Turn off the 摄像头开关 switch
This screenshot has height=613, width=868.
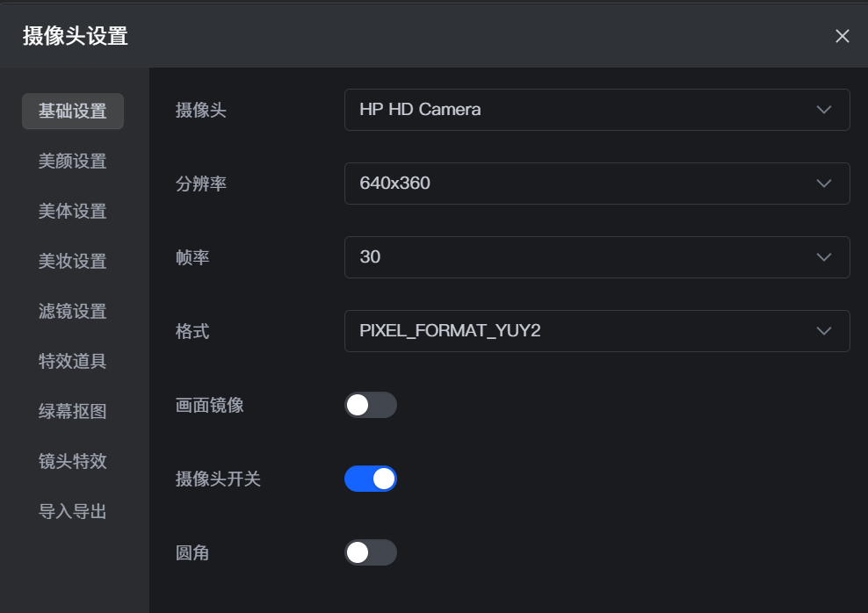click(371, 479)
